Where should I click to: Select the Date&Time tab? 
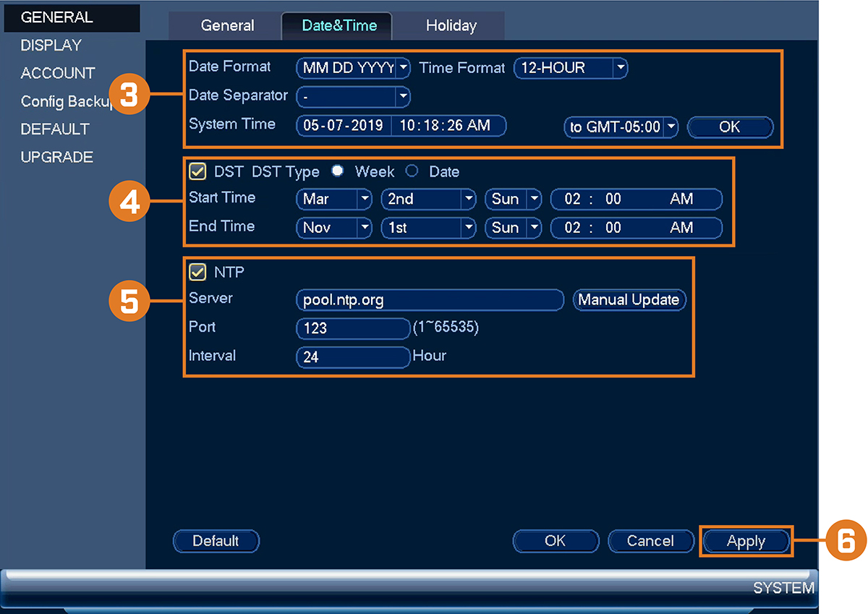[x=339, y=25]
